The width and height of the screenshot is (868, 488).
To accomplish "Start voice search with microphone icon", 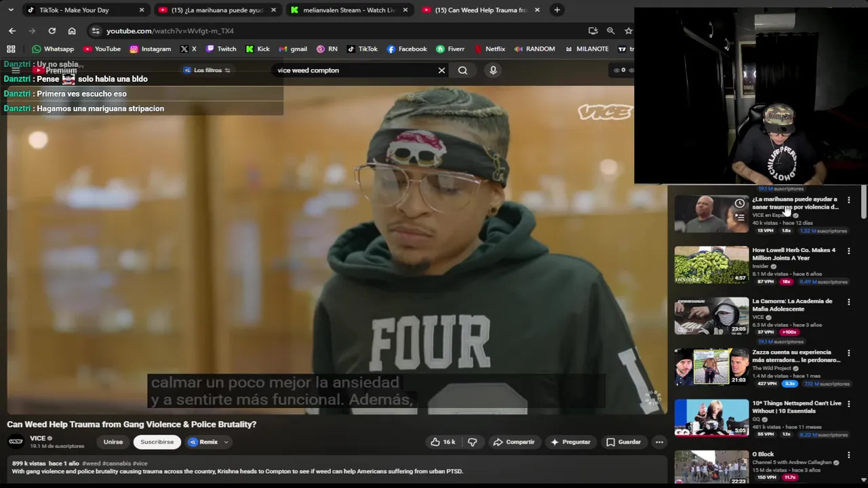I will click(x=493, y=70).
